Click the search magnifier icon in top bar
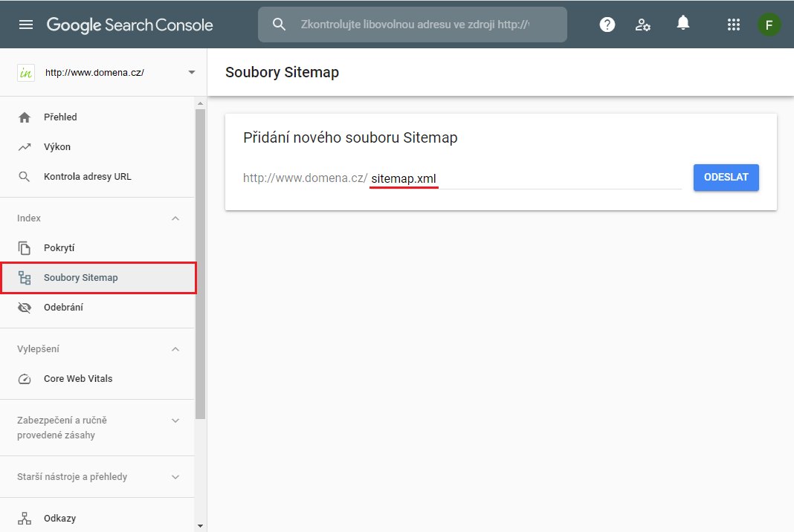 tap(279, 25)
